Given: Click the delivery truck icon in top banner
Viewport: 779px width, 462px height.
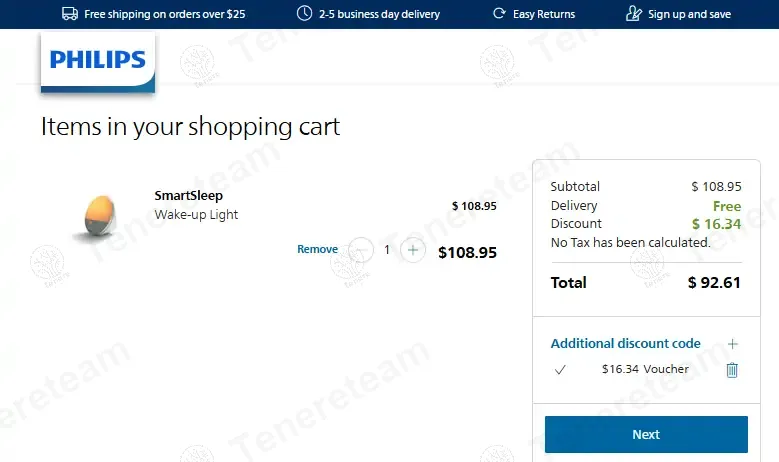Looking at the screenshot, I should click(70, 14).
